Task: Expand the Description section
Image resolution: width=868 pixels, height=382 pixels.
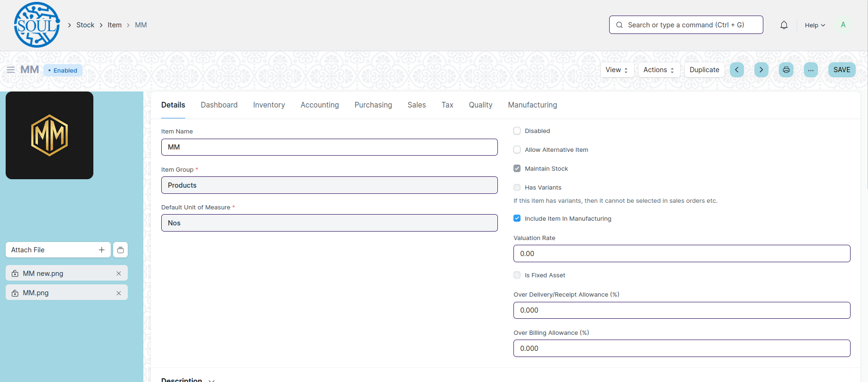Action: (188, 380)
